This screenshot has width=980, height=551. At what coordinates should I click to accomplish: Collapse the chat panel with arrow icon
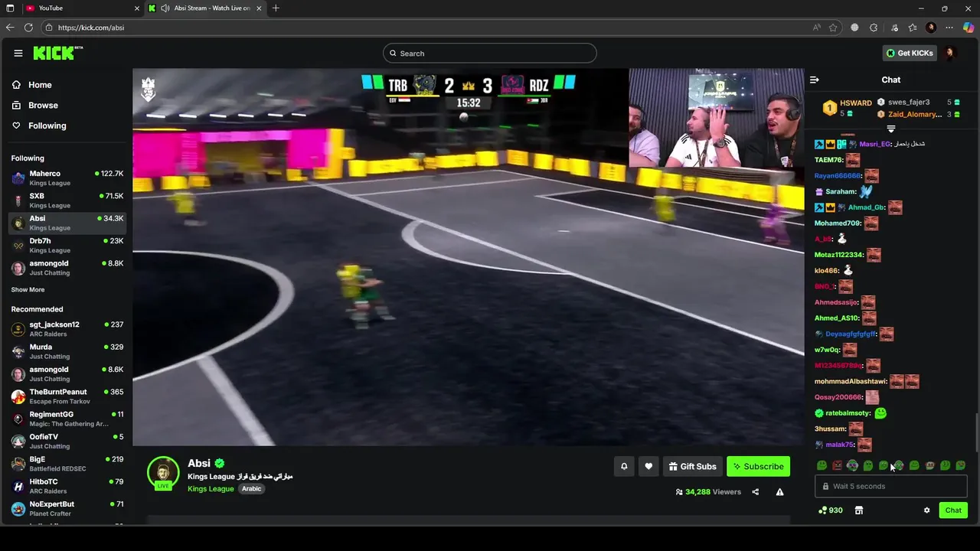coord(815,80)
